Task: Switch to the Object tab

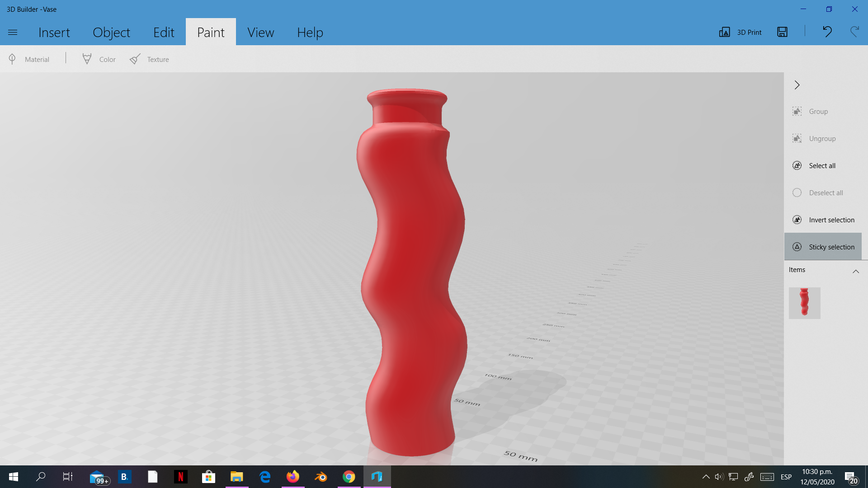Action: 111,32
